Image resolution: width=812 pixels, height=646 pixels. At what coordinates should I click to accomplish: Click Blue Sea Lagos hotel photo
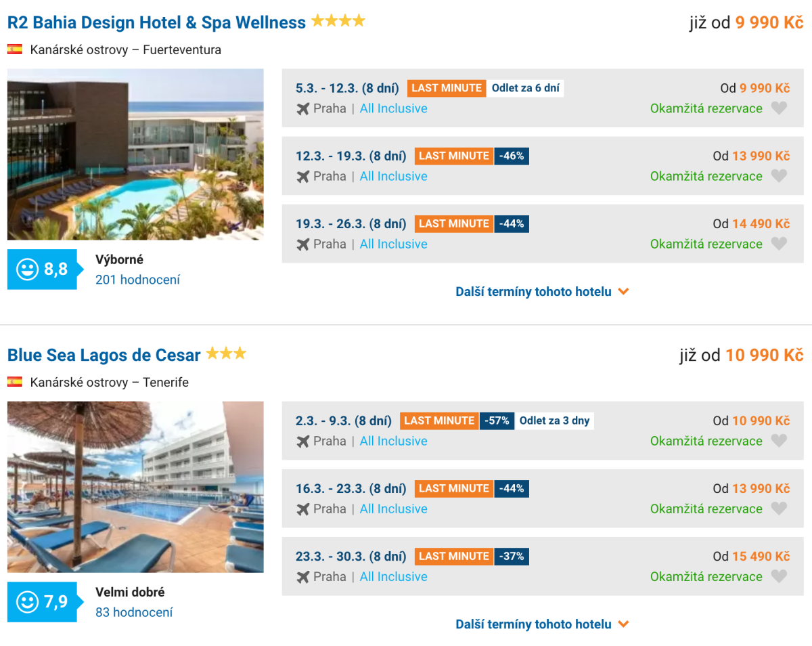pyautogui.click(x=135, y=487)
